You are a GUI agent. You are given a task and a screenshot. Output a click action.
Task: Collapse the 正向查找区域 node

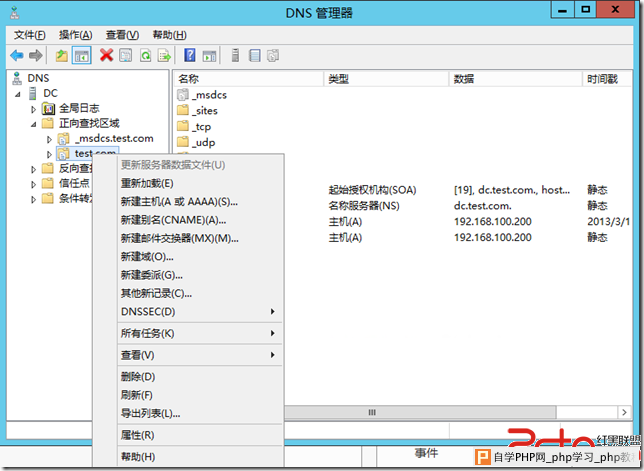(x=34, y=124)
